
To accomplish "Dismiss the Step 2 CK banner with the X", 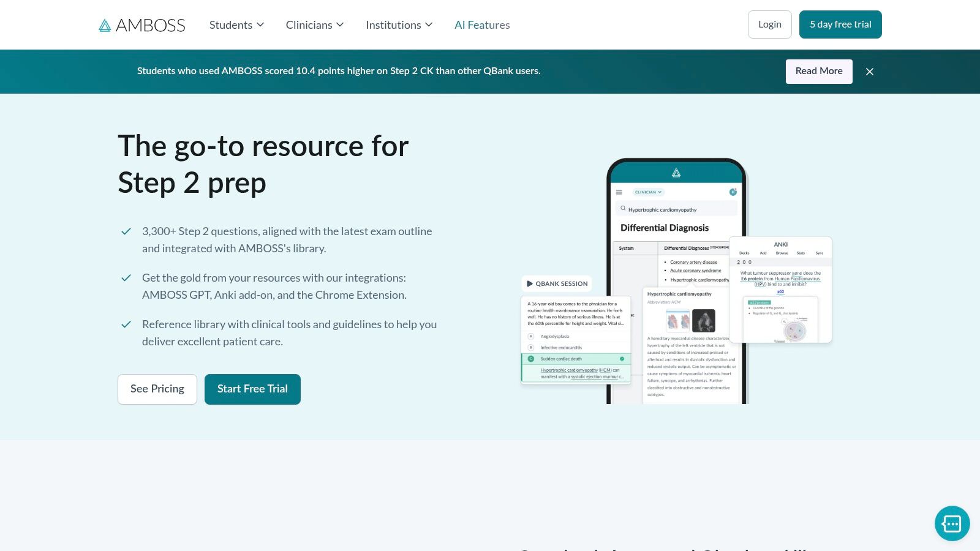I will tap(870, 72).
